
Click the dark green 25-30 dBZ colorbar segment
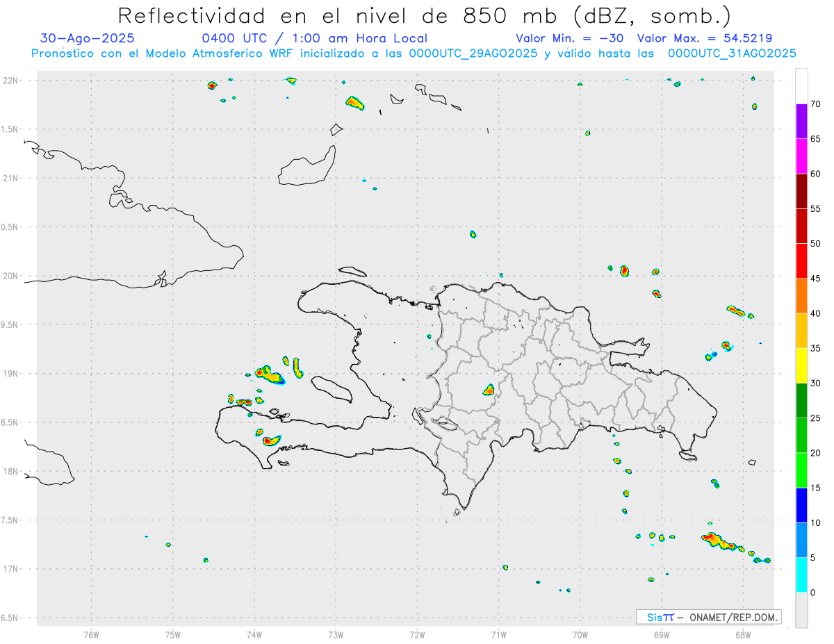[801, 401]
